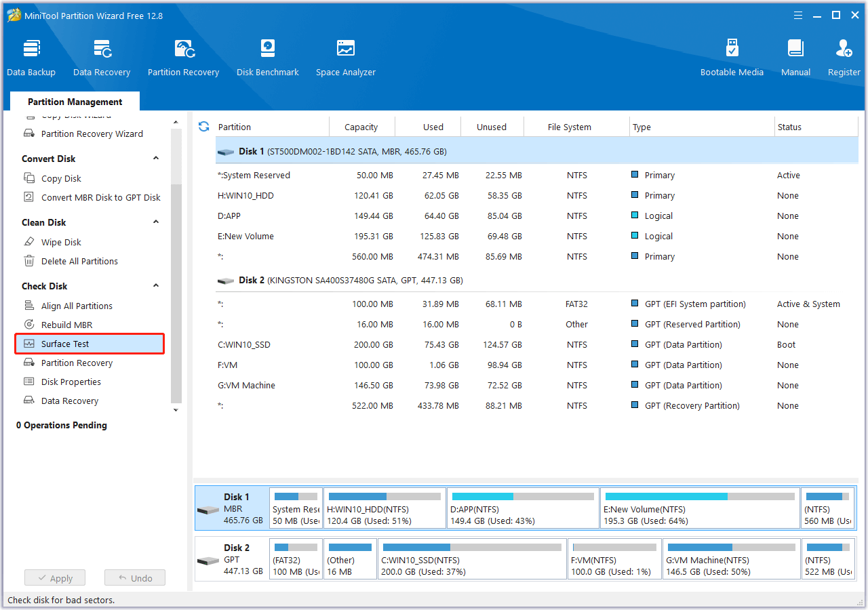The image size is (868, 610).
Task: Open the Surface Test option
Action: (x=90, y=344)
